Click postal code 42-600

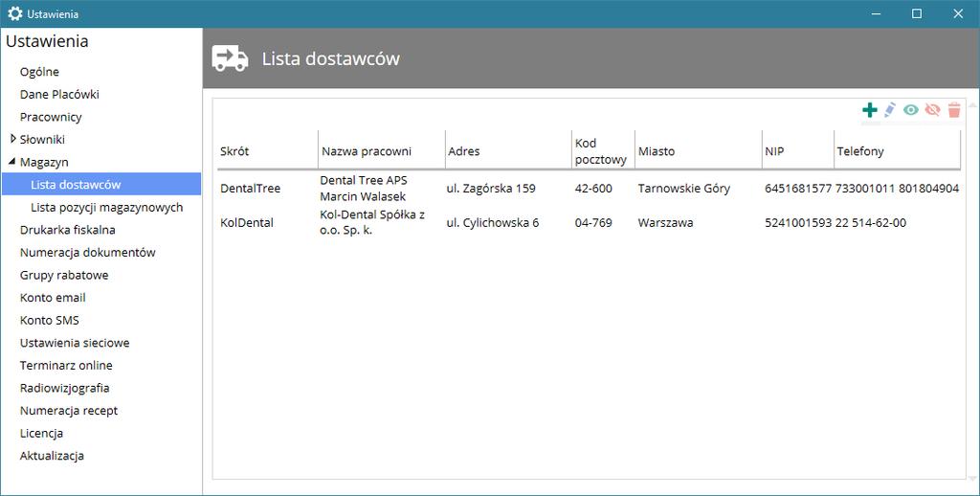click(593, 188)
